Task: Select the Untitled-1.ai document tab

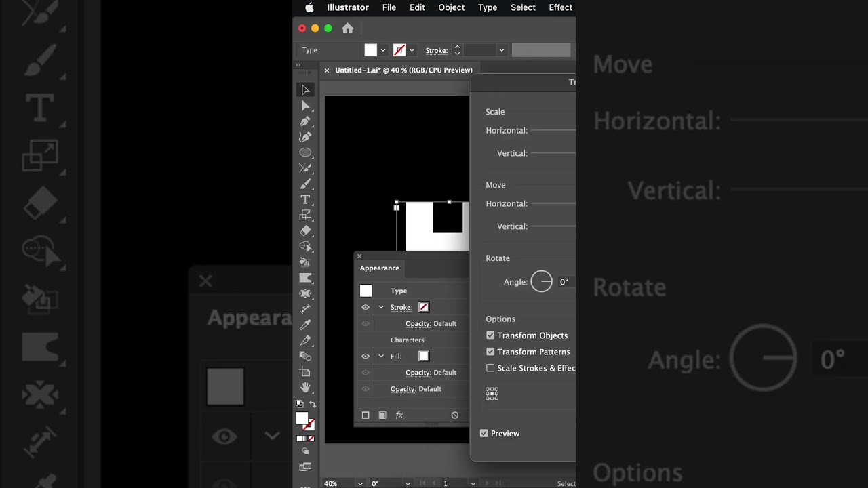Action: (x=403, y=70)
